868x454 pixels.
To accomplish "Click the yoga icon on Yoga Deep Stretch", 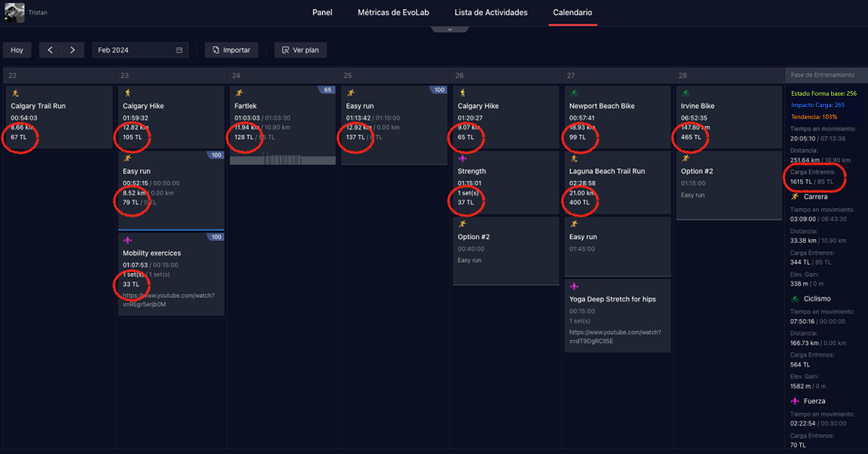I will [x=574, y=287].
